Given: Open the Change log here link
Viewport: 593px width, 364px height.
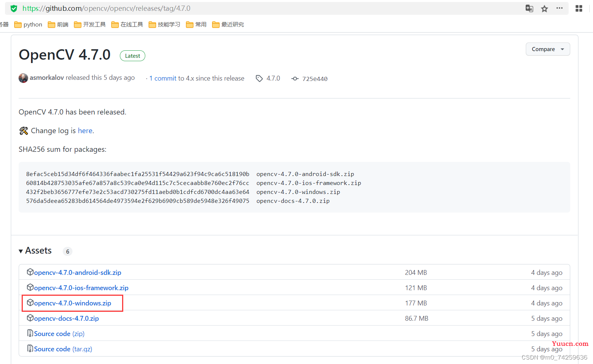Looking at the screenshot, I should pyautogui.click(x=85, y=131).
